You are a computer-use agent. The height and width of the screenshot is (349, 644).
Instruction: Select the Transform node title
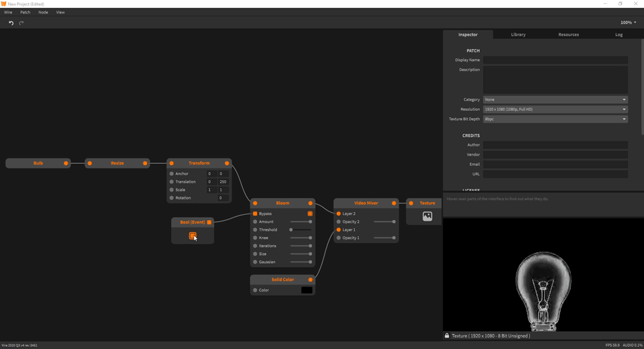tap(199, 163)
